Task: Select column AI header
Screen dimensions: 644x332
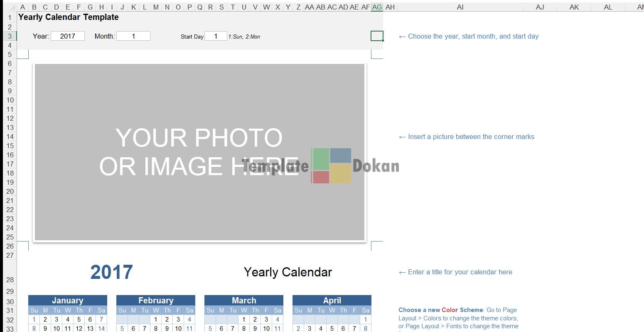Action: pos(460,7)
